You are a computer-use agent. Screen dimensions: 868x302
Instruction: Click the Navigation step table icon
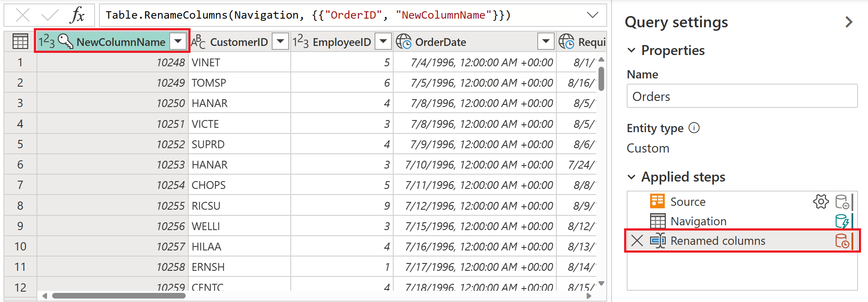pos(657,221)
